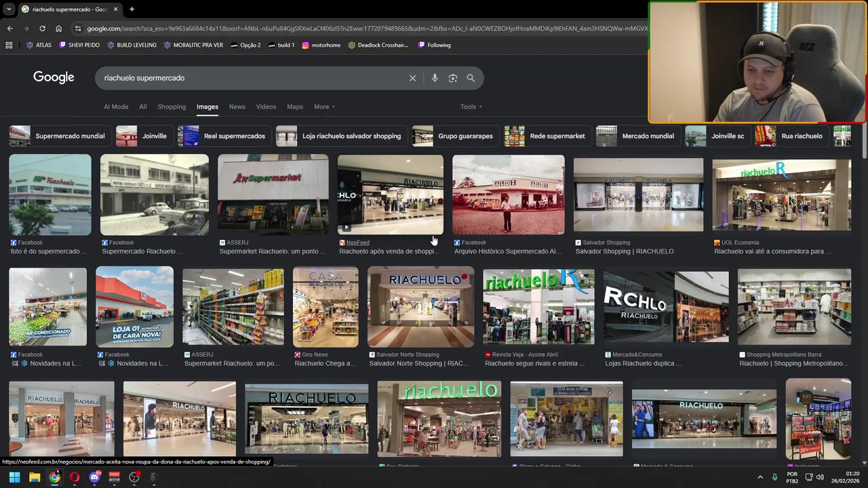This screenshot has width=868, height=488.
Task: Switch to the Shopping tab
Action: pos(172,106)
